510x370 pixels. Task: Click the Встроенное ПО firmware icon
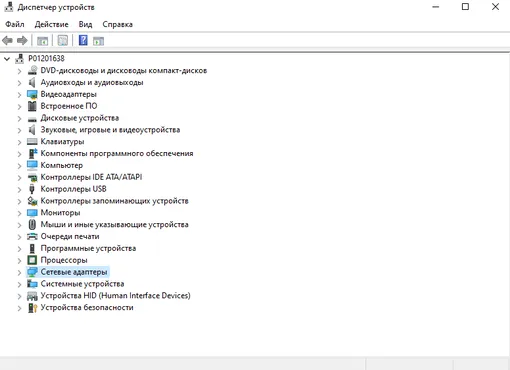click(32, 106)
